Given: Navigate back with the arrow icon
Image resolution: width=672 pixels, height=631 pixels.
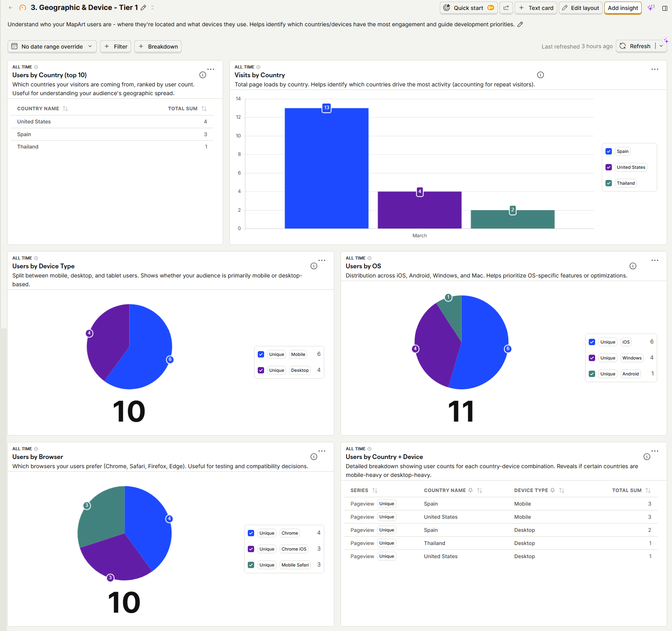Looking at the screenshot, I should coord(10,8).
